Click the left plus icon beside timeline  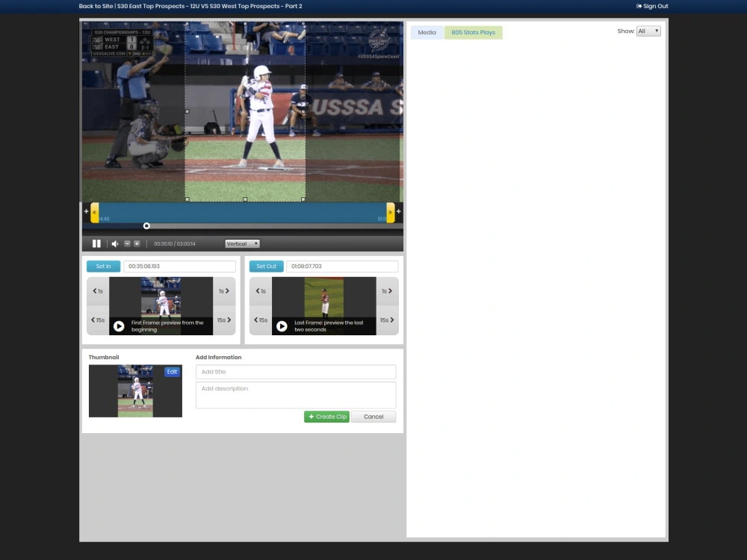coord(86,211)
